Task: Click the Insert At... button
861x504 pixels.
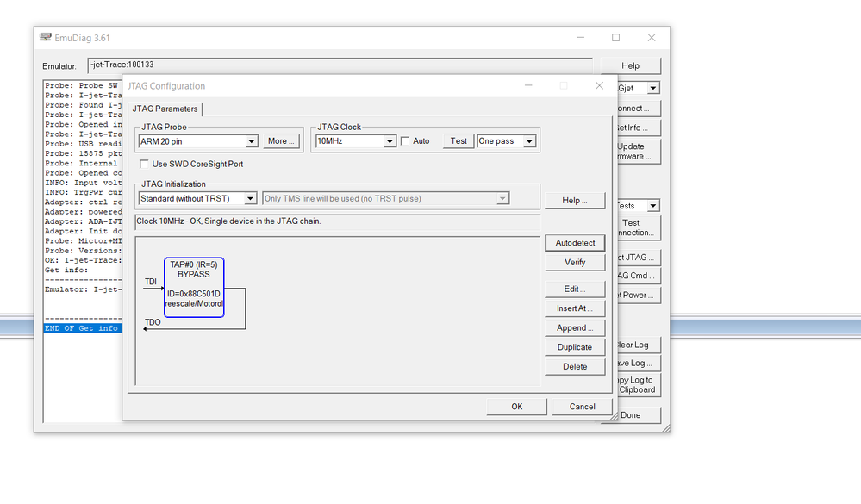Action: (x=575, y=308)
